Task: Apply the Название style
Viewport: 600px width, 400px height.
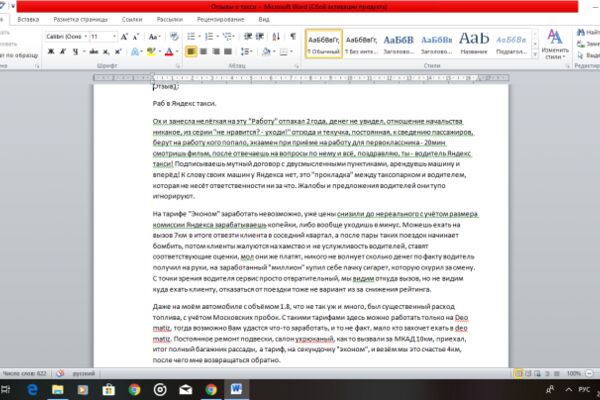Action: (474, 44)
